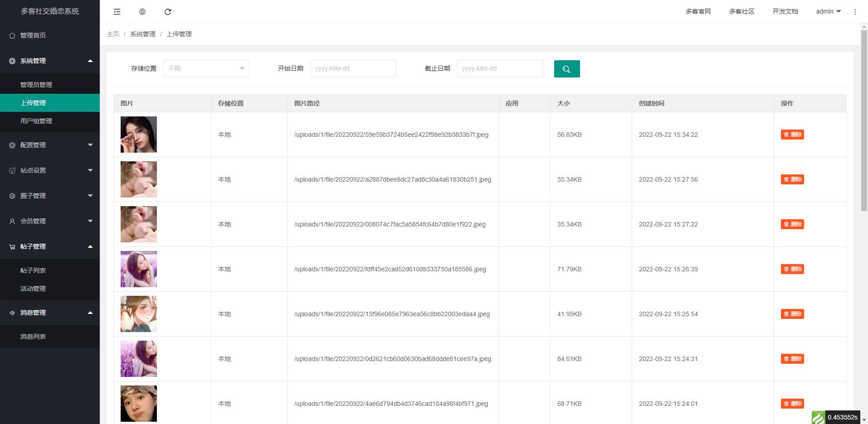Open the language globe icon
This screenshot has height=424, width=868.
click(x=142, y=12)
